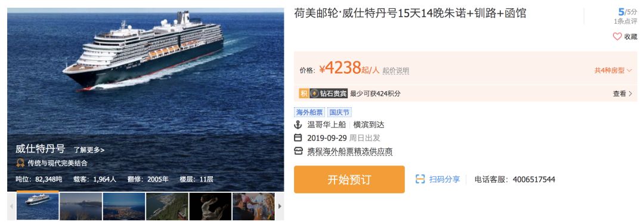
Task: Click the orange points badge icon
Action: [x=304, y=93]
